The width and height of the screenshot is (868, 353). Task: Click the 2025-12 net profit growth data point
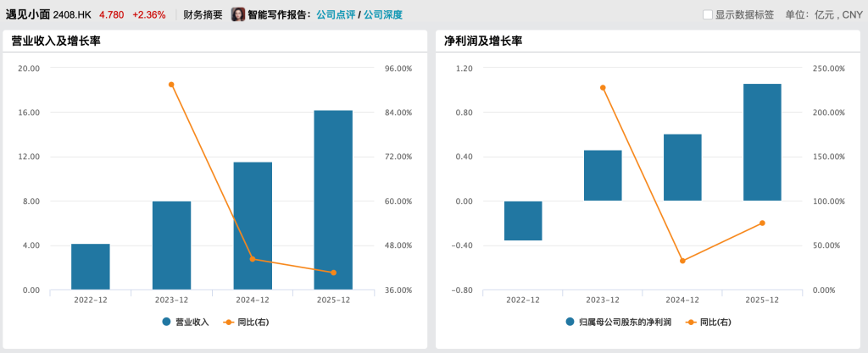762,223
